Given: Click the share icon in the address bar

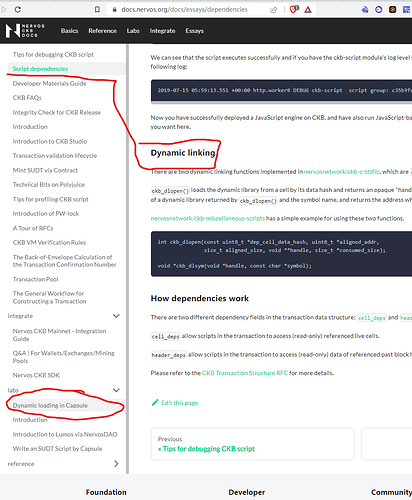Looking at the screenshot, I should 273,10.
